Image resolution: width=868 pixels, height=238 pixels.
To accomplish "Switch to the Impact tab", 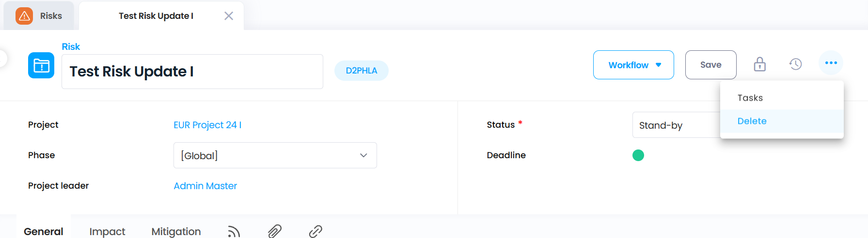I will point(107,232).
